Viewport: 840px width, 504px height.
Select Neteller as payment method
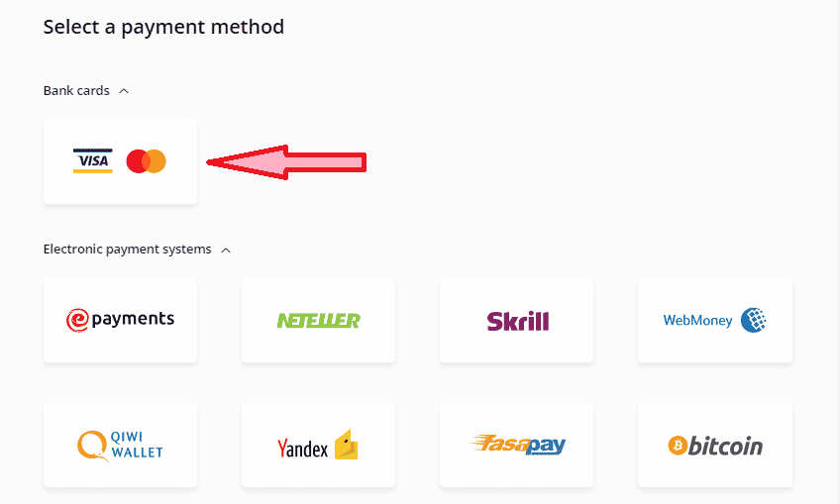click(x=318, y=320)
